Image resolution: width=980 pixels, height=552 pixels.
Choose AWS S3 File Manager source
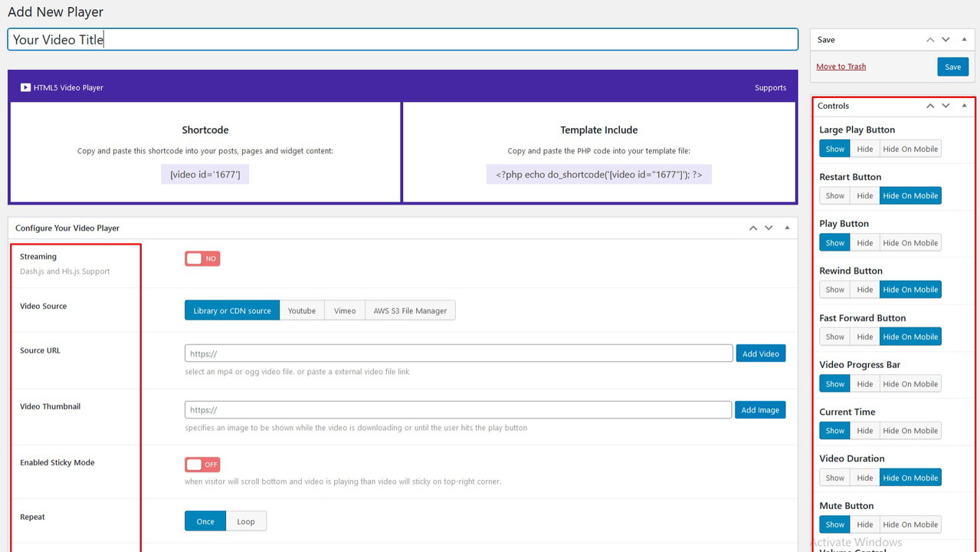410,310
